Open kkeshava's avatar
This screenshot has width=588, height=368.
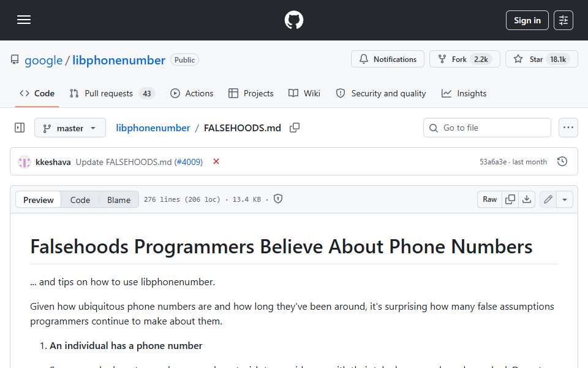[24, 162]
